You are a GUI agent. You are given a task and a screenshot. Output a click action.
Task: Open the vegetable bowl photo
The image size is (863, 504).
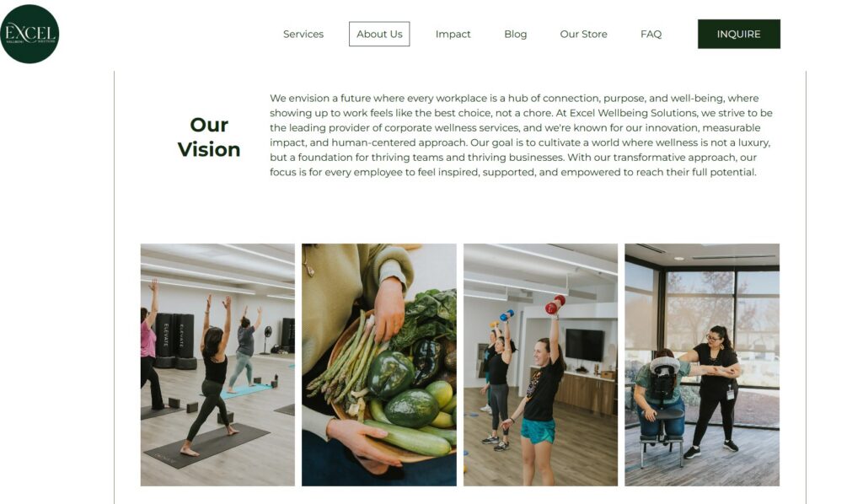coord(378,365)
